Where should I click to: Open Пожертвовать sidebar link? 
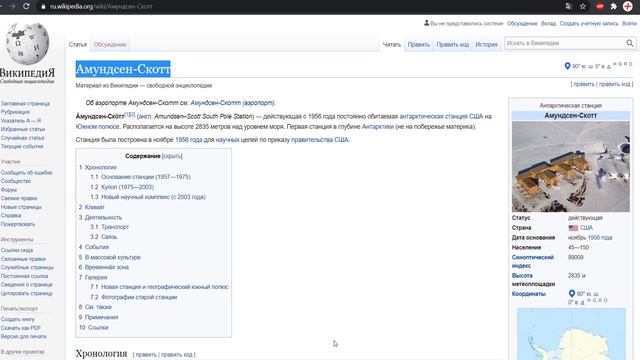18,224
